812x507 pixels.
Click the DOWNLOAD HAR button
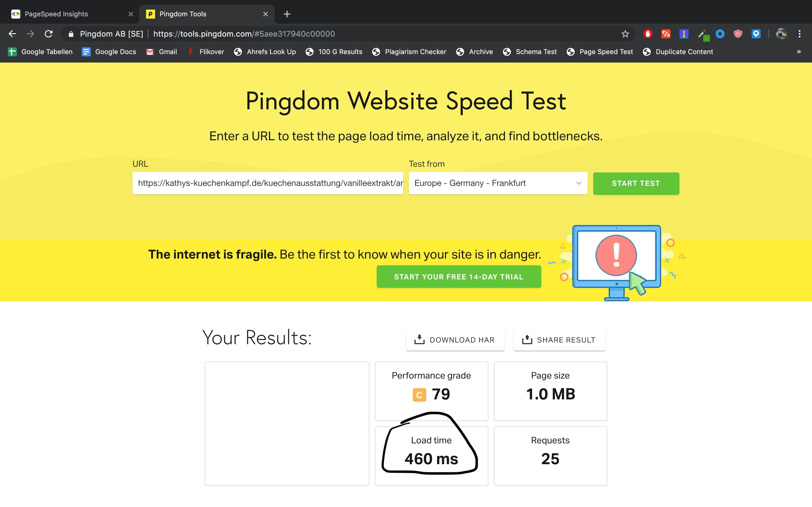(x=455, y=340)
